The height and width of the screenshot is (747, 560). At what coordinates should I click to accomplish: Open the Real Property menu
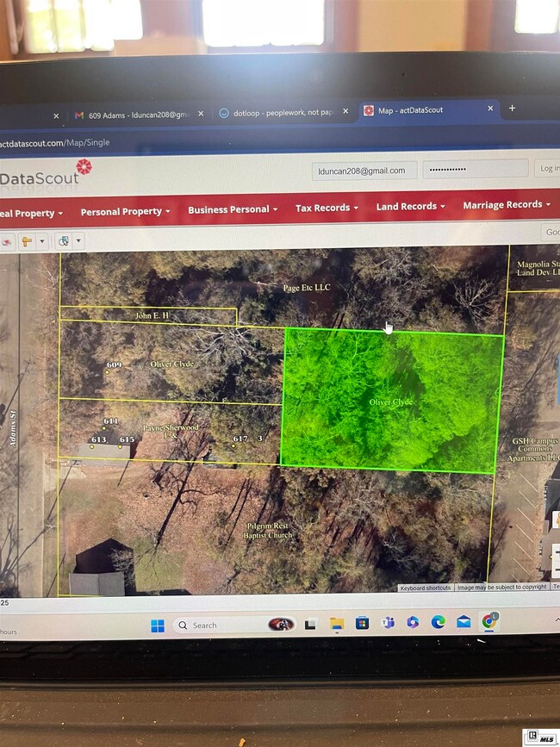[31, 214]
